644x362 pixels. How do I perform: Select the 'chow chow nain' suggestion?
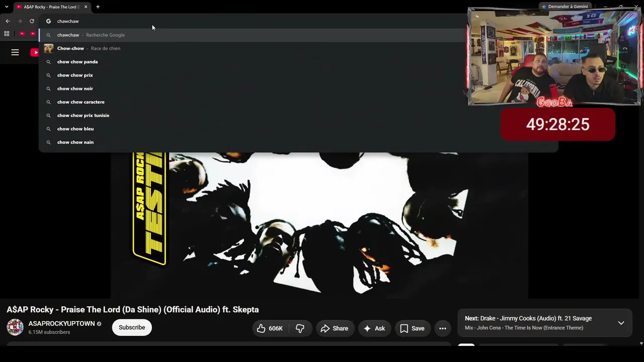coord(298,142)
